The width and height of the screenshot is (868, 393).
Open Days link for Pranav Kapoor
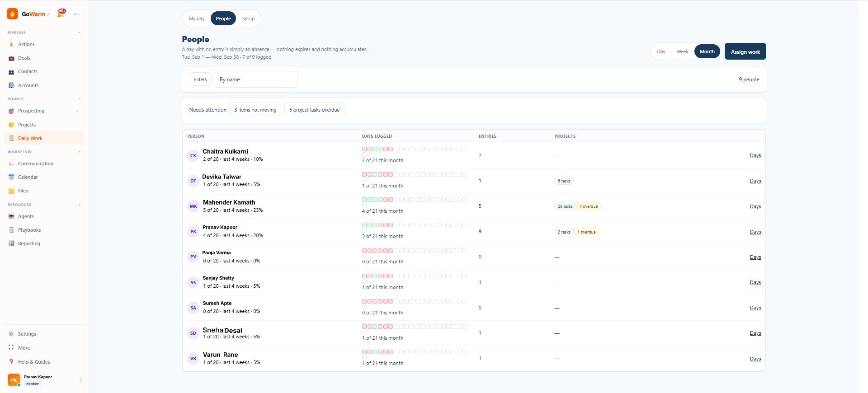[x=755, y=232]
